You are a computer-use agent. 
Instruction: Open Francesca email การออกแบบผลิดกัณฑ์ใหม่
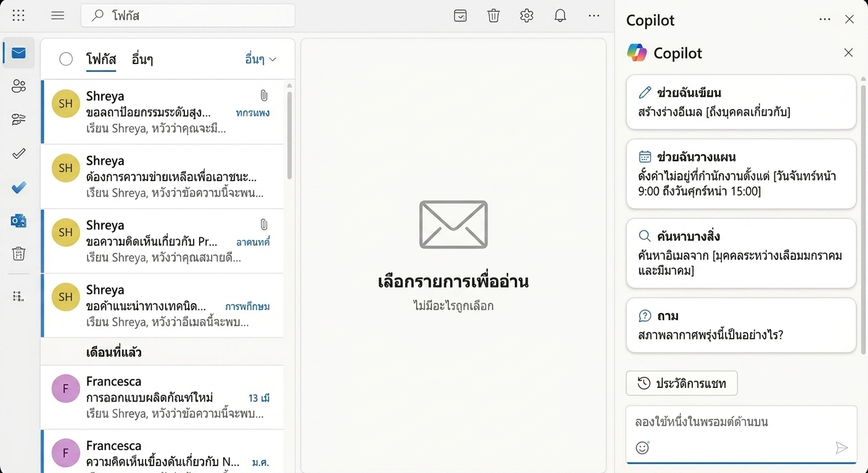[x=163, y=397]
